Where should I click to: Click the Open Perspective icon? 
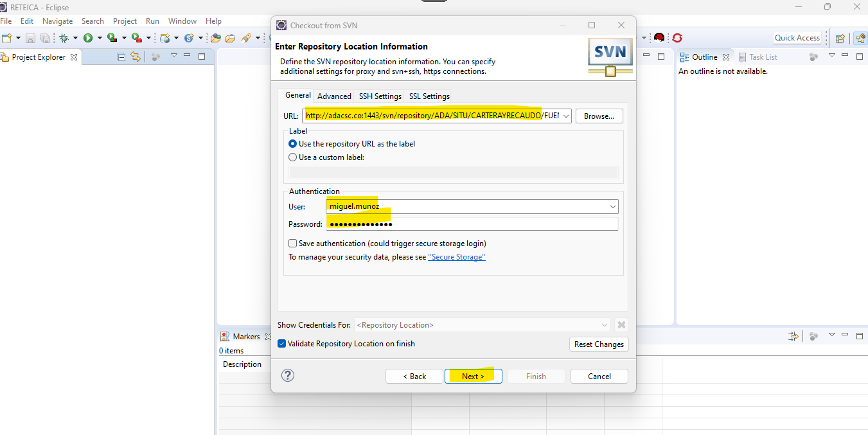click(x=840, y=38)
